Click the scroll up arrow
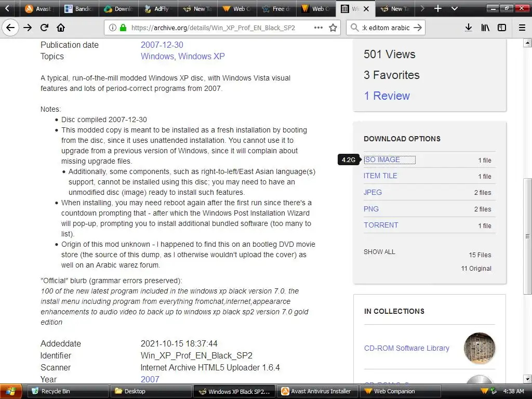 pyautogui.click(x=527, y=43)
